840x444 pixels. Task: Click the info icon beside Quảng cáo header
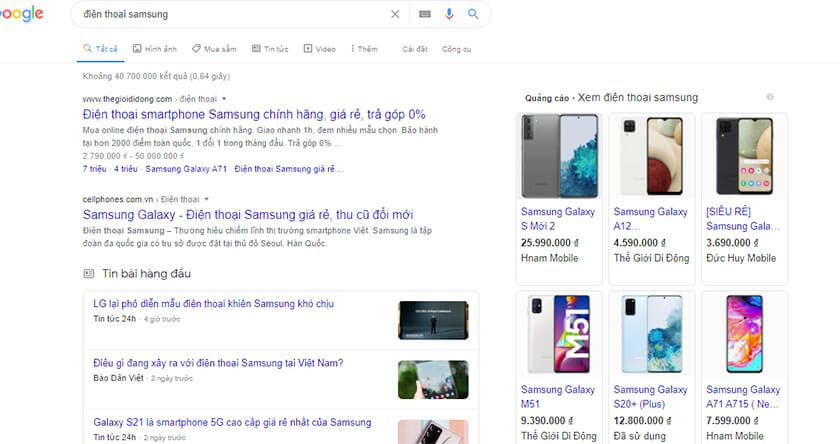(x=770, y=97)
